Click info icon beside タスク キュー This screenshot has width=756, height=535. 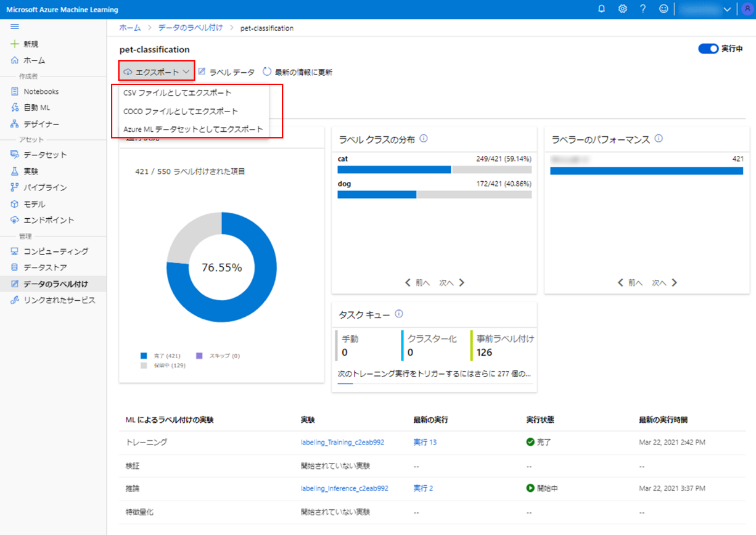point(399,314)
